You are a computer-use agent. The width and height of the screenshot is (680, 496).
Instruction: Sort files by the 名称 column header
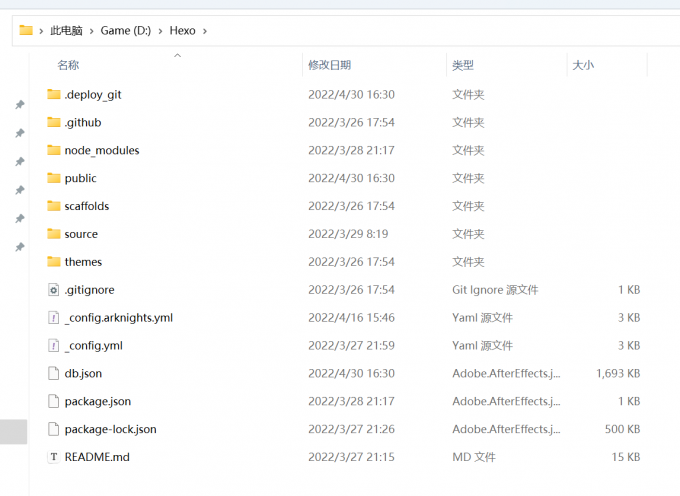click(68, 65)
